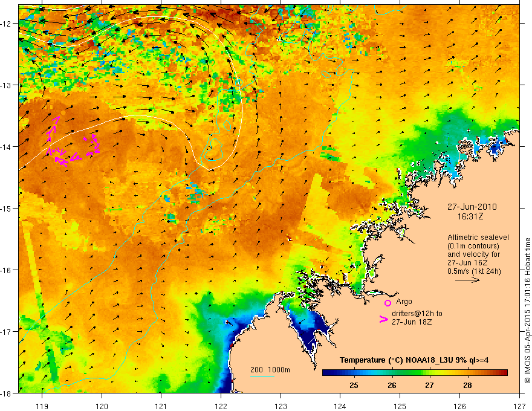Click the colorbar tick label 26
The height and width of the screenshot is (411, 532).
coord(392,385)
